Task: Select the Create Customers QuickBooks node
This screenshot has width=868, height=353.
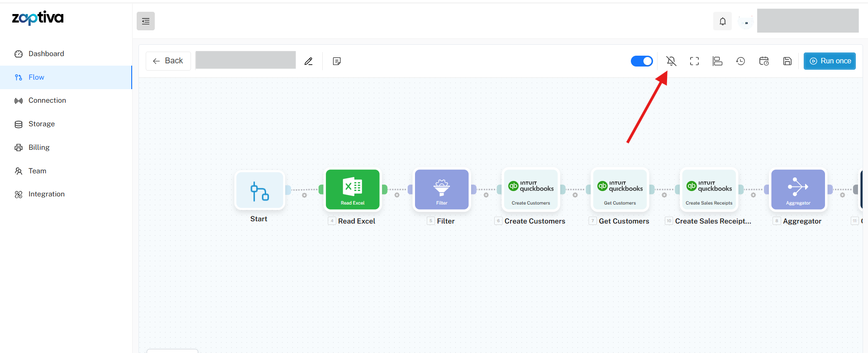Action: 531,190
